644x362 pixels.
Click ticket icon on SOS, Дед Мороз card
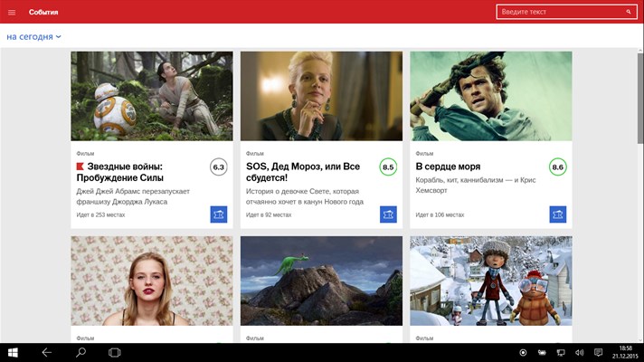388,214
